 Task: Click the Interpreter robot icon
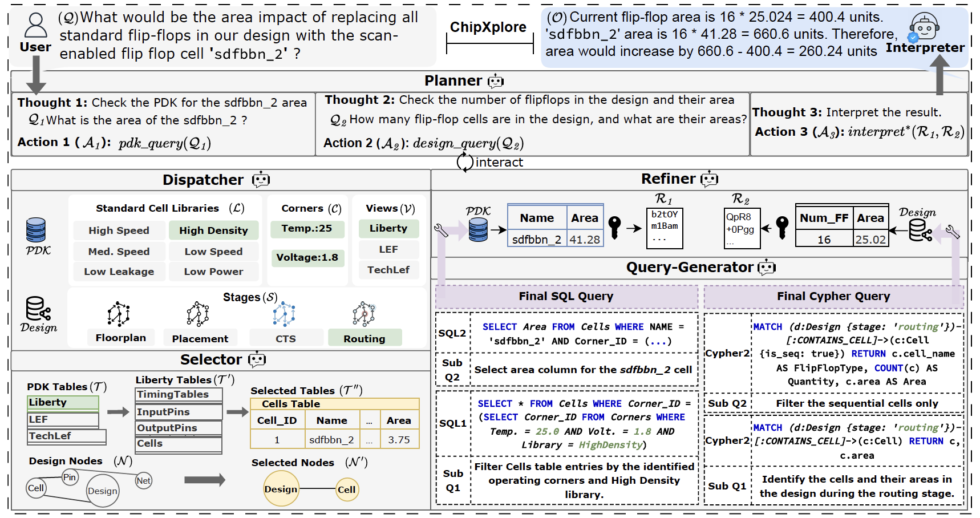click(x=924, y=27)
